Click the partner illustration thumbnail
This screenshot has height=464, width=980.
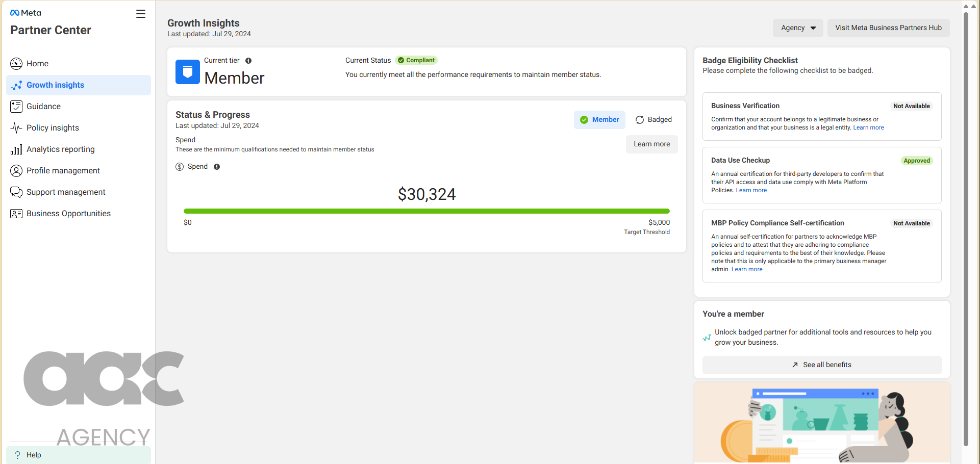click(822, 423)
